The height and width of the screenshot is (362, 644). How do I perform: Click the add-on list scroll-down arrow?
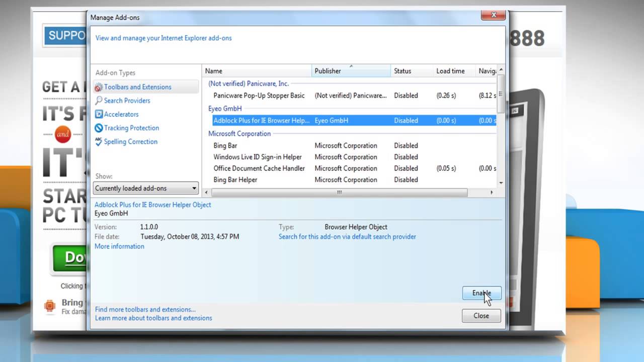[501, 183]
